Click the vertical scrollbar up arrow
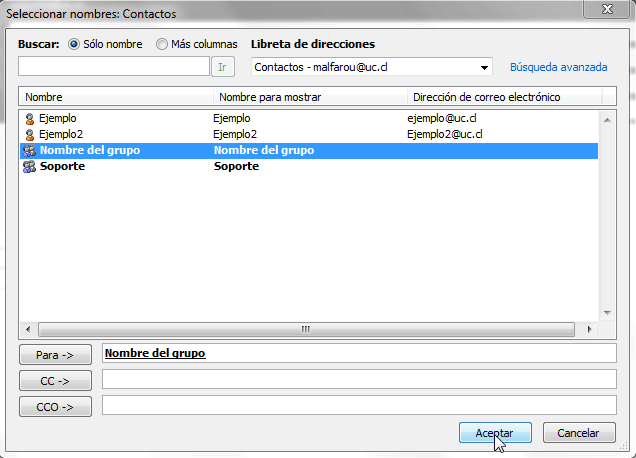This screenshot has width=636, height=458. 607,120
